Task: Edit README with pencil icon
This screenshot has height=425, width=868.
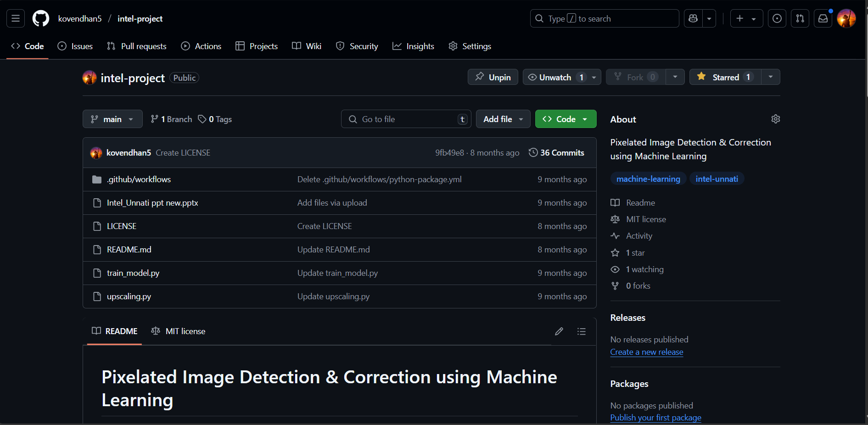Action: (x=559, y=331)
